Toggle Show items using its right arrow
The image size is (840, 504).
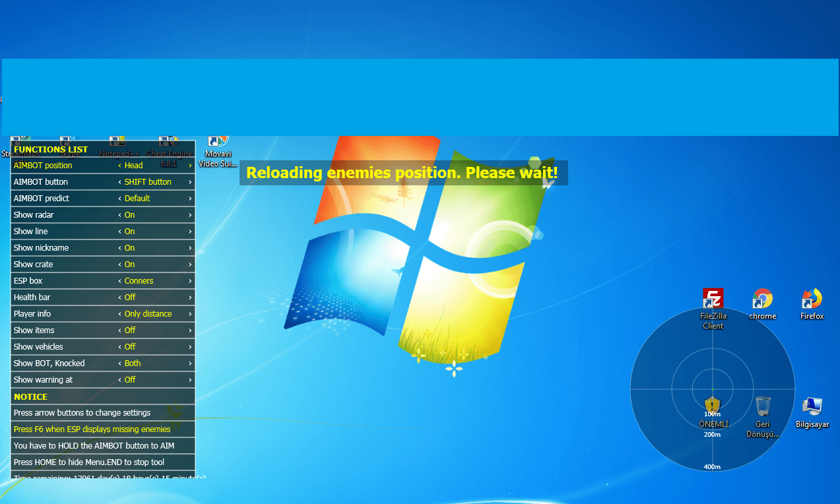pos(190,331)
